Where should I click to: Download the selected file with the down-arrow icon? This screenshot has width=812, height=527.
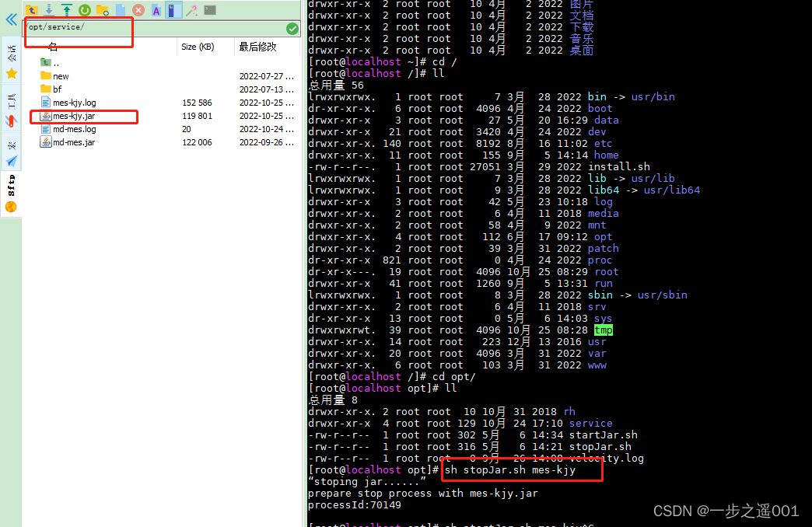[48, 10]
